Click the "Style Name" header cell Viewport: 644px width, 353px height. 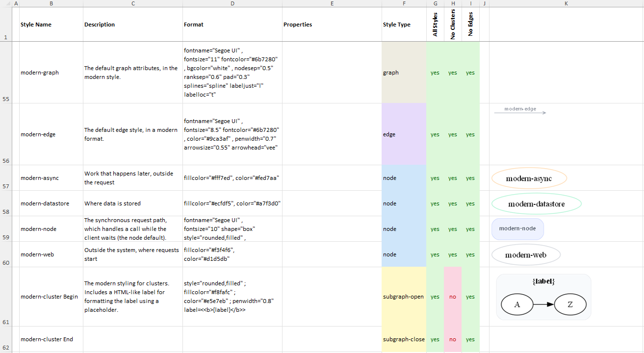tap(51, 25)
